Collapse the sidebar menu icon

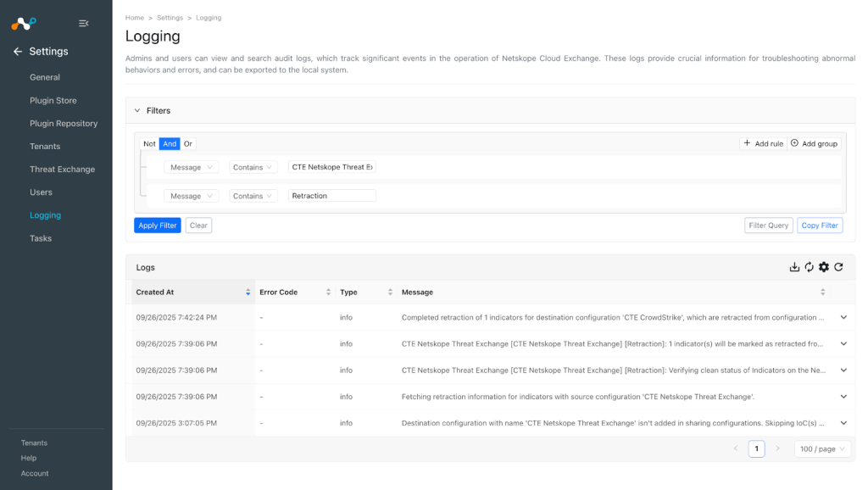[x=84, y=23]
